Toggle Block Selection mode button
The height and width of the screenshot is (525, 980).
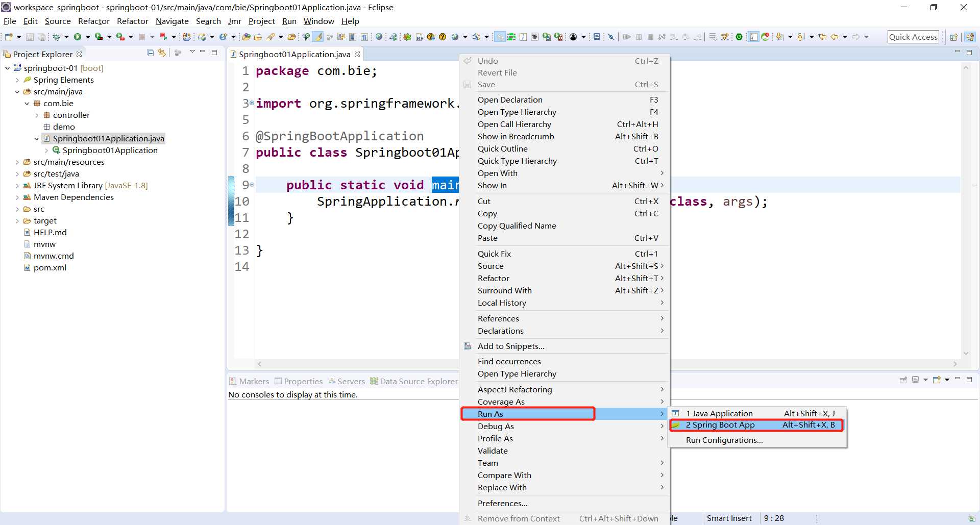point(353,37)
